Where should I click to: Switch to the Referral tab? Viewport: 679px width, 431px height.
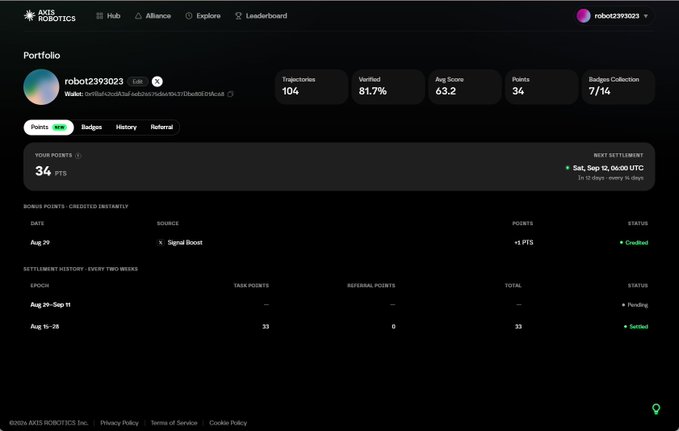coord(162,127)
